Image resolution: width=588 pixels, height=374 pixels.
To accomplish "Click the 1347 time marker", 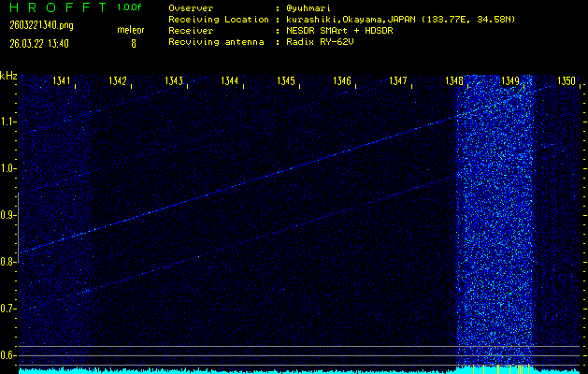I will tap(398, 81).
